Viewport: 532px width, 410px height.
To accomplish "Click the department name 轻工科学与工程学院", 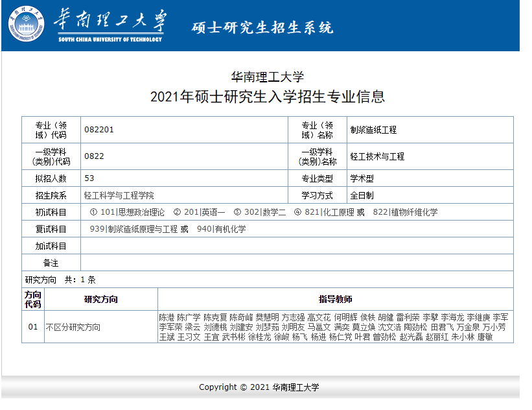I will (119, 195).
